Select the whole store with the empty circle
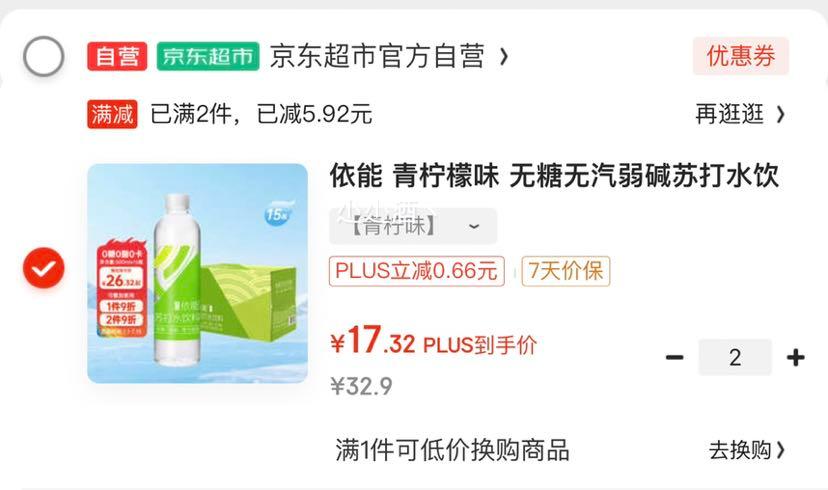Screen dimensions: 828x490 [x=44, y=56]
